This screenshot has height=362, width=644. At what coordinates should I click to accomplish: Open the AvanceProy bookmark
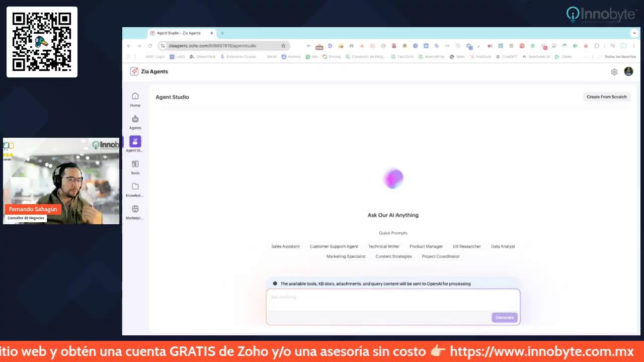(431, 57)
